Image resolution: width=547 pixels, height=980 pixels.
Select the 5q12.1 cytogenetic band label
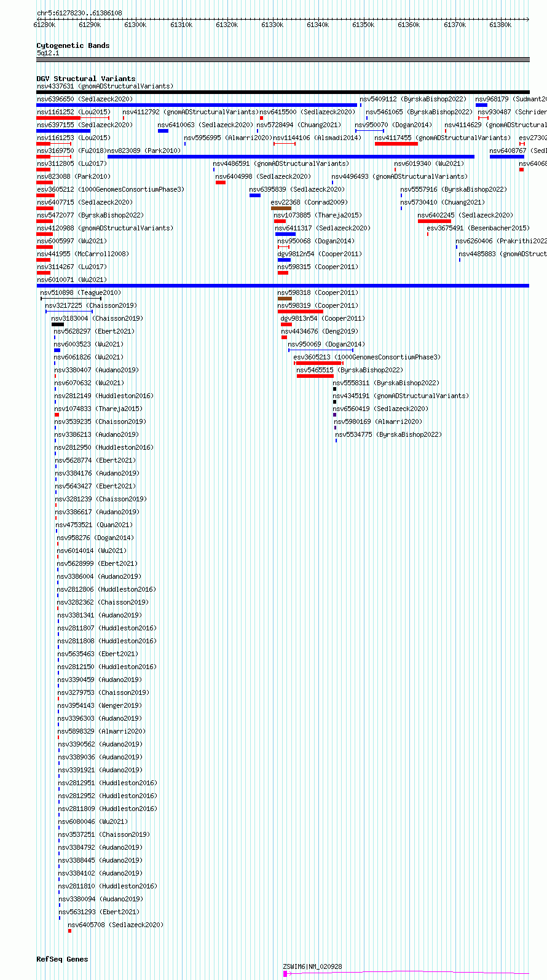(x=48, y=53)
